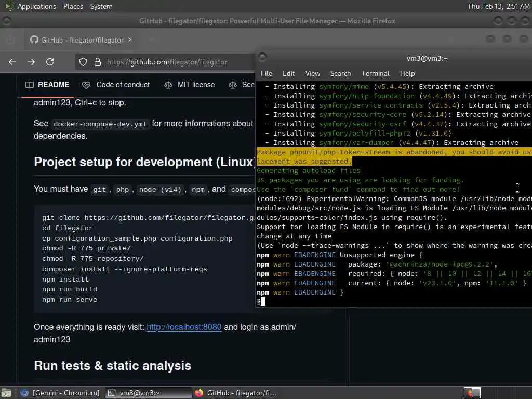The image size is (532, 399).
Task: Click the Code of conduct heart icon
Action: point(86,85)
